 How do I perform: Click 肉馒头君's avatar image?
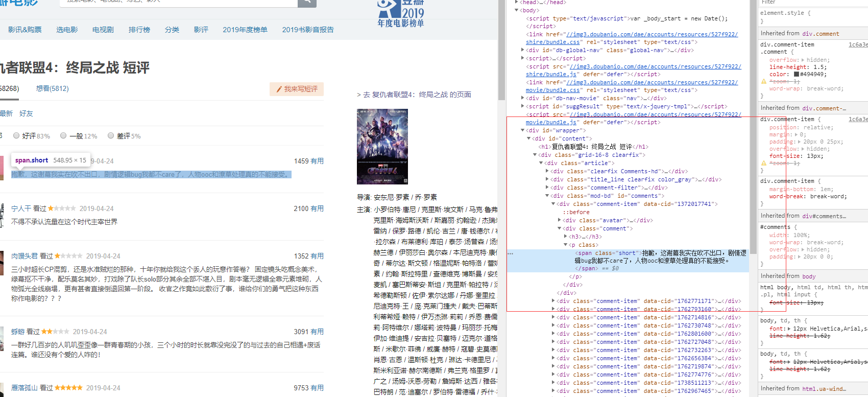(x=2, y=263)
